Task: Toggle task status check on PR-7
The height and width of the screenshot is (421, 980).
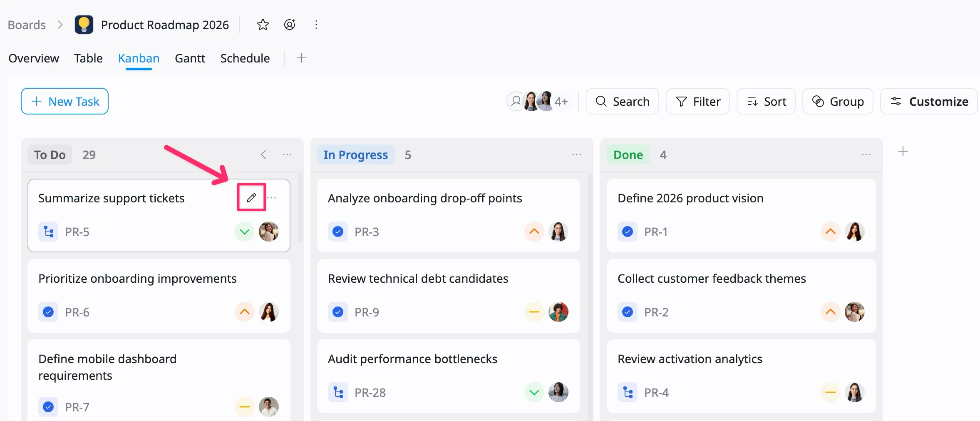Action: [x=48, y=407]
